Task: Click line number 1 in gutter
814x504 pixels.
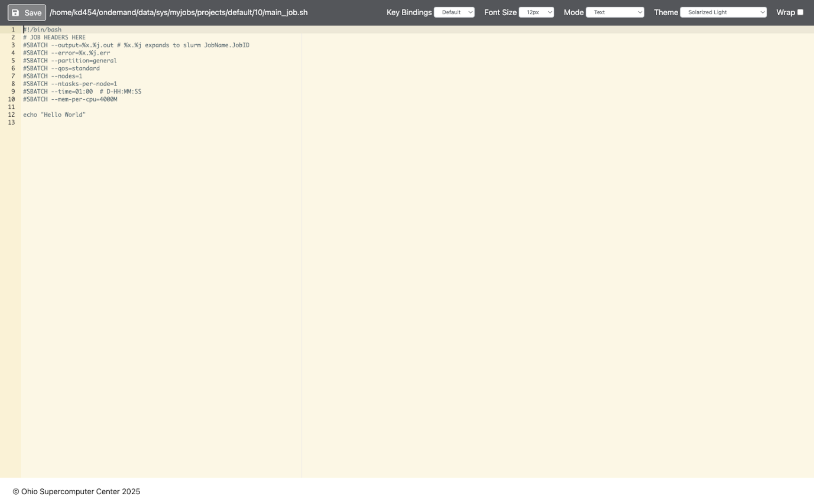Action: click(x=13, y=30)
